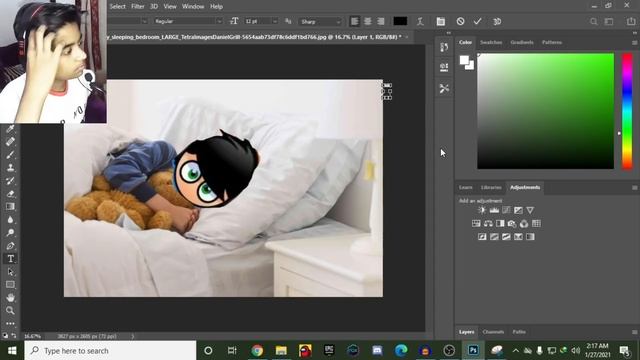640x360 pixels.
Task: Cancel current text edits
Action: (x=460, y=21)
